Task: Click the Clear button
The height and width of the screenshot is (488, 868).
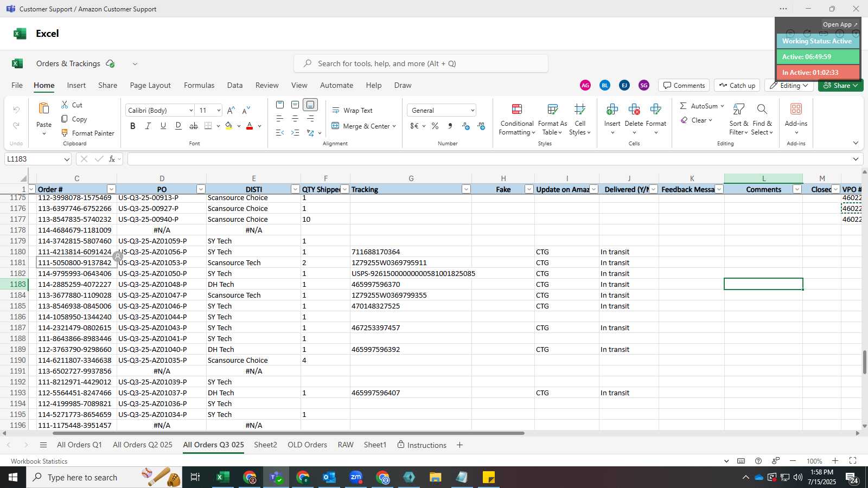Action: (696, 120)
